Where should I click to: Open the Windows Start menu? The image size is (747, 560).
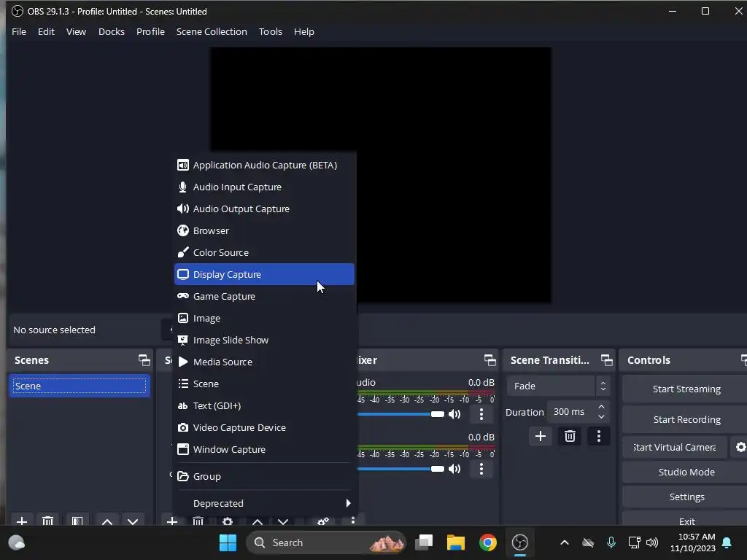coord(228,542)
